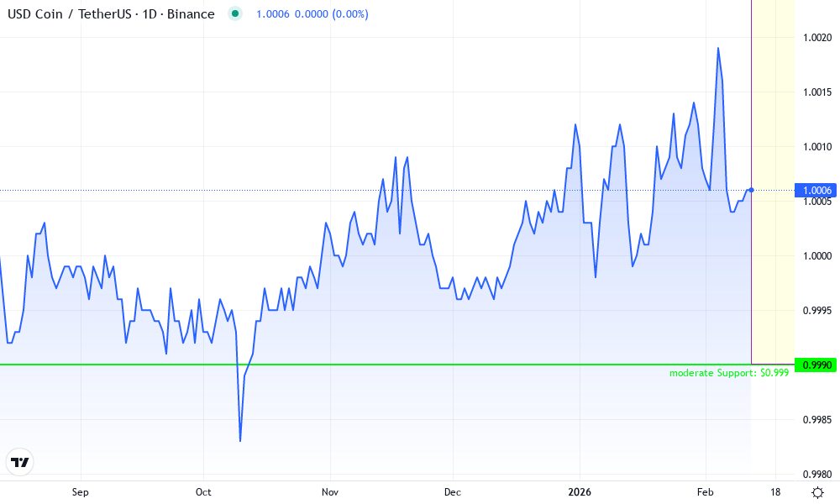This screenshot has width=840, height=504.
Task: Click the Sep label on time axis
Action: tap(80, 493)
